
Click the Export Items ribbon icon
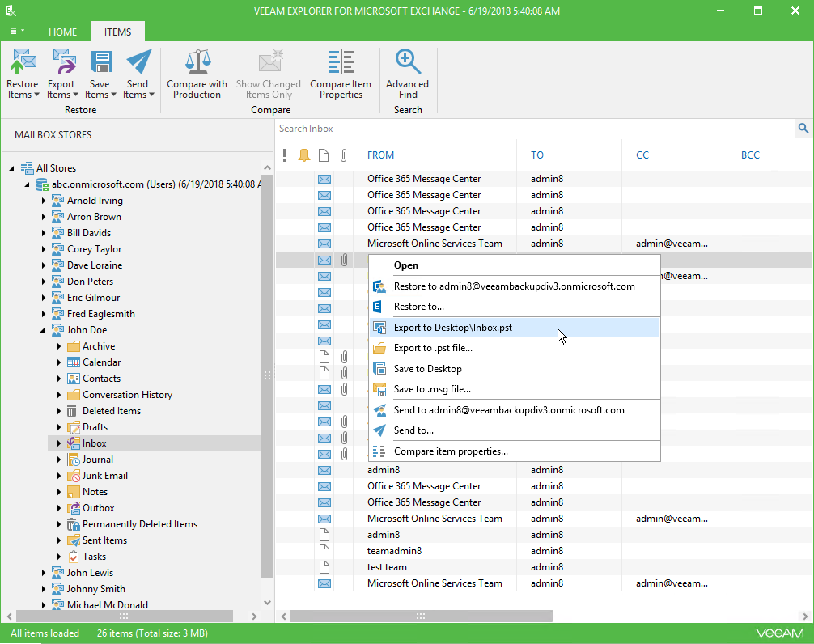point(63,61)
